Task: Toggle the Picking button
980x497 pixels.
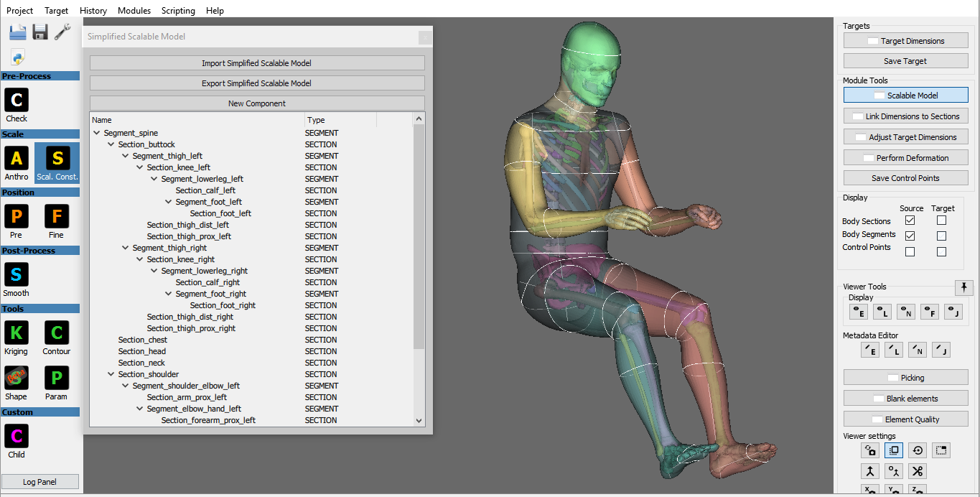Action: tap(906, 378)
